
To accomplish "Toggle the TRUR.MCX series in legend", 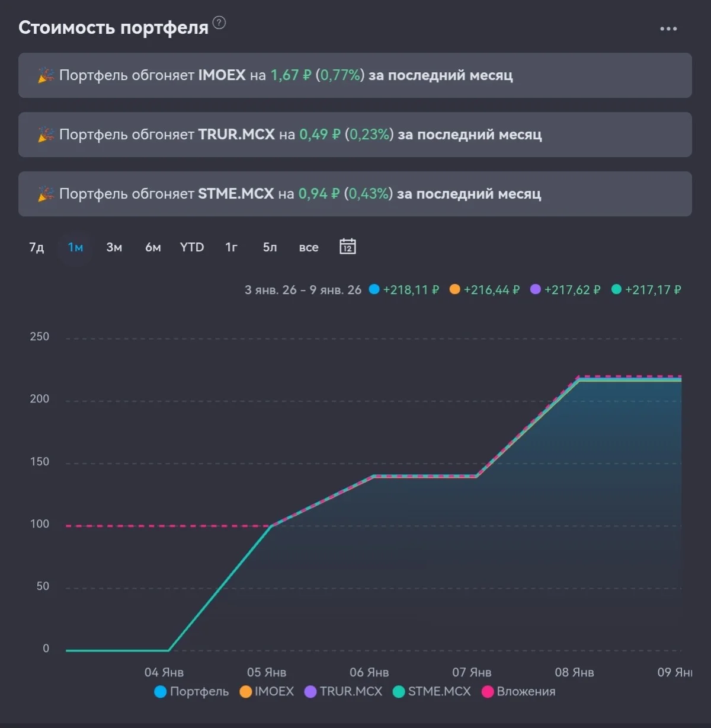I will click(x=343, y=692).
